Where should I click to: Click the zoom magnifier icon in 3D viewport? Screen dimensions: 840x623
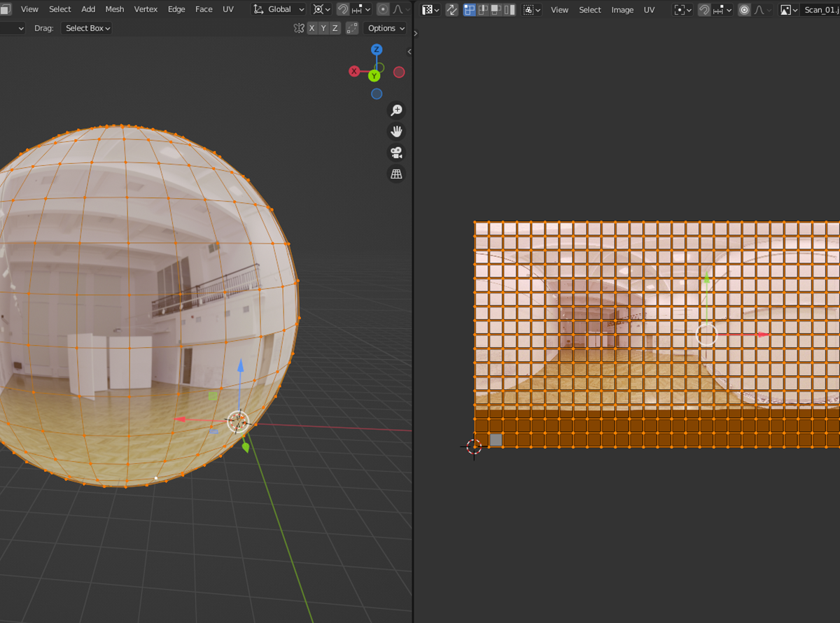pos(396,111)
